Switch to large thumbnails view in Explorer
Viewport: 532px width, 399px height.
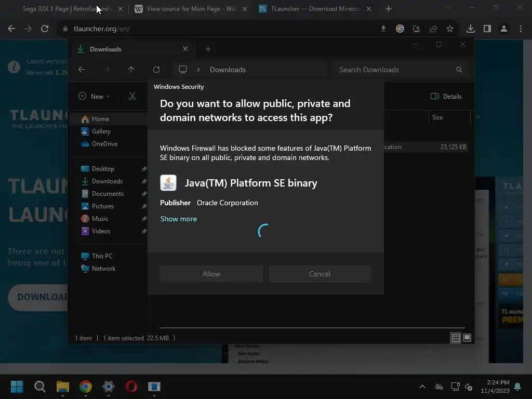[467, 338]
